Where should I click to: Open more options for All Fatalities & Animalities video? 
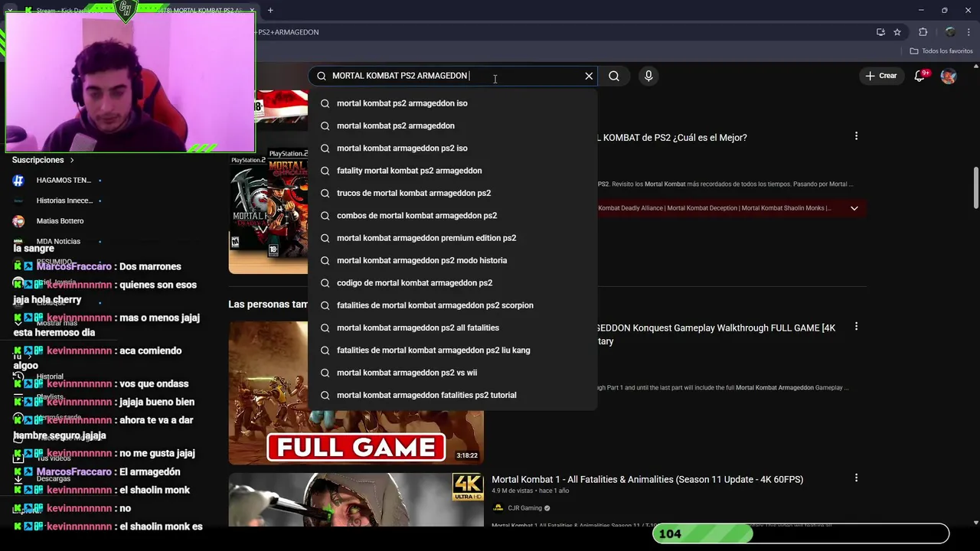[x=856, y=478]
